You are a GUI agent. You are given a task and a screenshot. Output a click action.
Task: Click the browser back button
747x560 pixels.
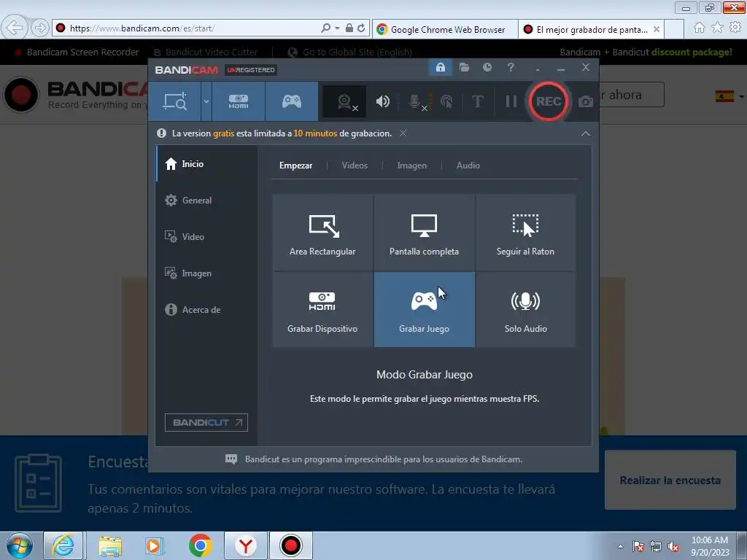click(x=15, y=28)
